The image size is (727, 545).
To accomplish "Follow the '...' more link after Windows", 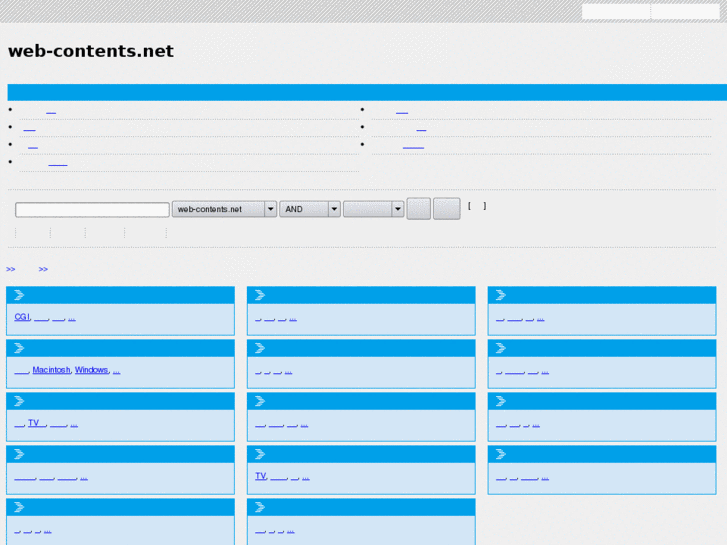I will pyautogui.click(x=116, y=372).
